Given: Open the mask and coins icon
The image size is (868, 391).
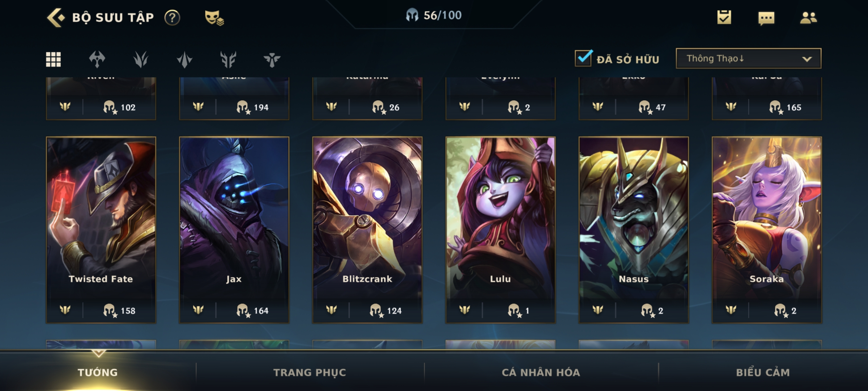Looking at the screenshot, I should tap(214, 17).
